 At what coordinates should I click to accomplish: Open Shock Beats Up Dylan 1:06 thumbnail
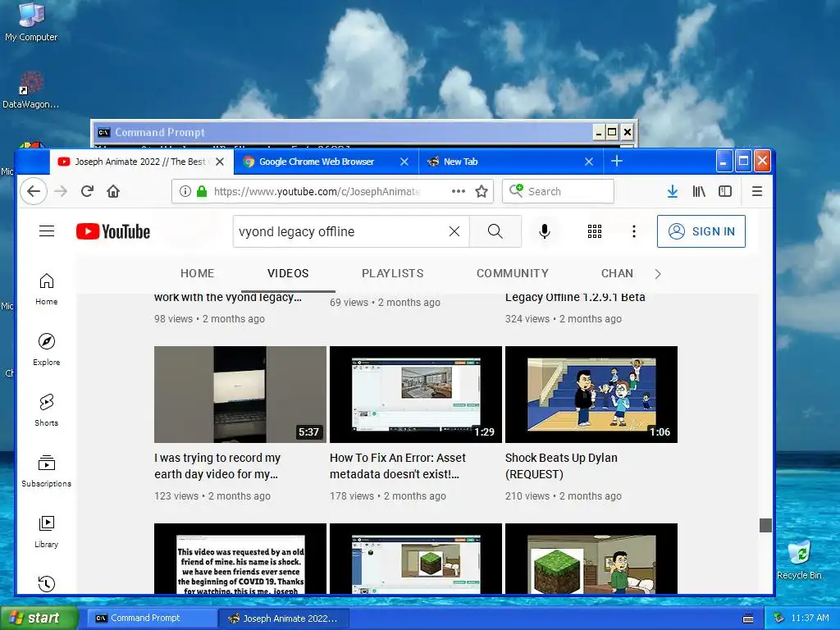point(591,395)
